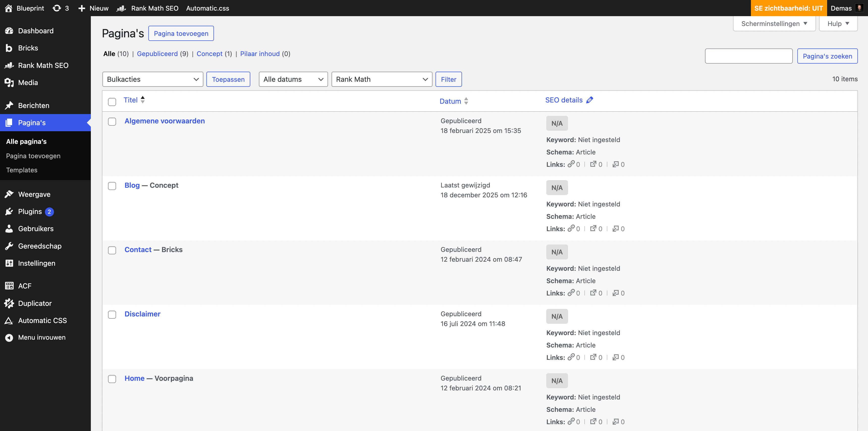The image size is (868, 431).
Task: Click into the page search field
Action: [x=748, y=56]
